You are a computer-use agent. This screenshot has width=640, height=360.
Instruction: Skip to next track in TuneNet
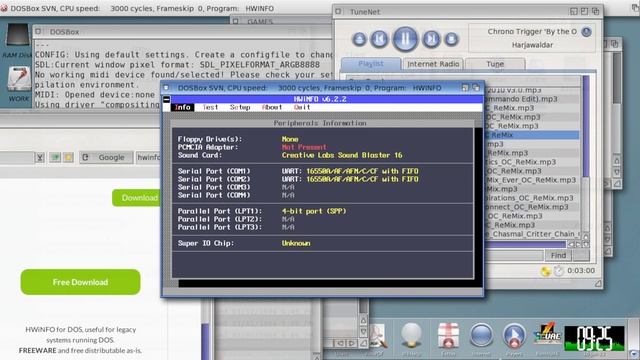(x=431, y=39)
